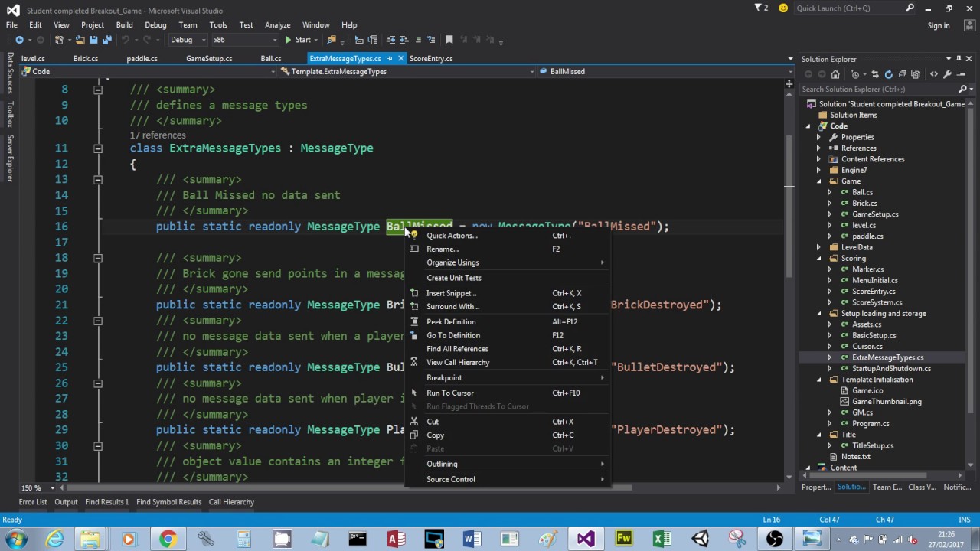The image size is (980, 551).
Task: Open the Debug configuration dropdown
Action: pos(187,40)
